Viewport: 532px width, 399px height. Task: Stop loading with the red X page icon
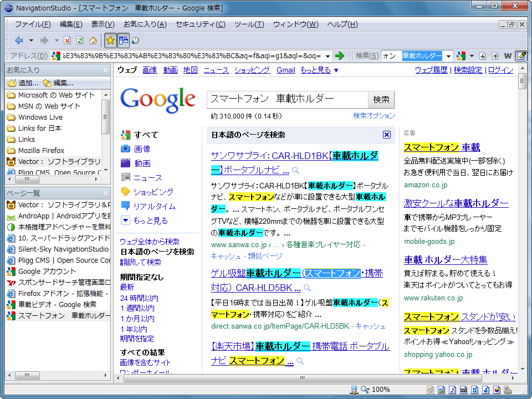click(68, 40)
